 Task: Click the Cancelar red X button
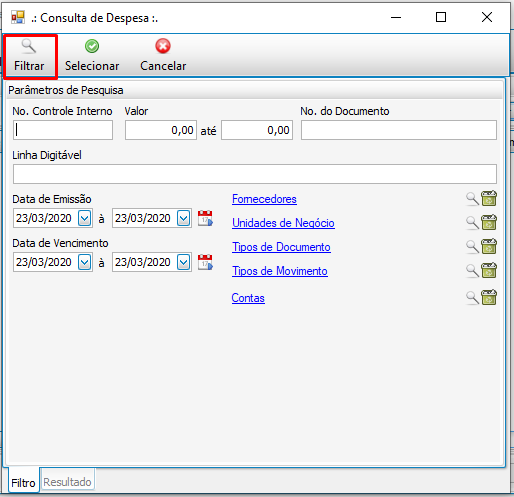click(163, 56)
